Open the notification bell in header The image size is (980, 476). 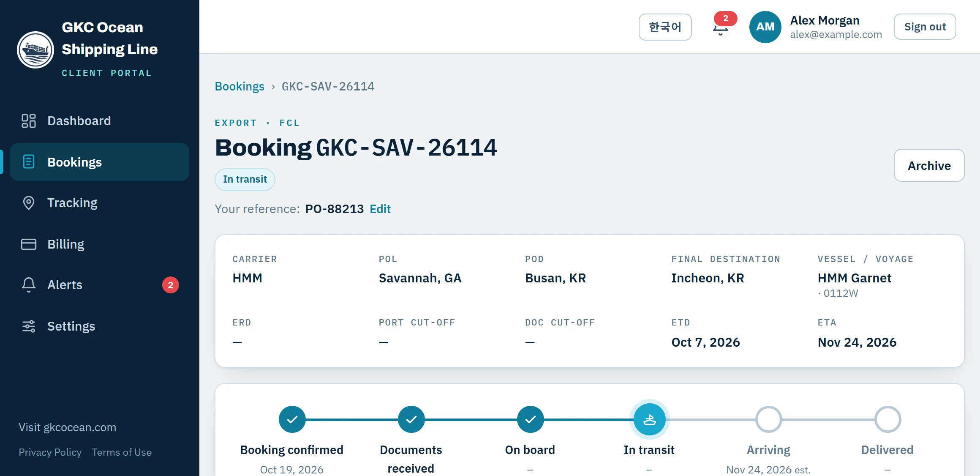[x=721, y=27]
